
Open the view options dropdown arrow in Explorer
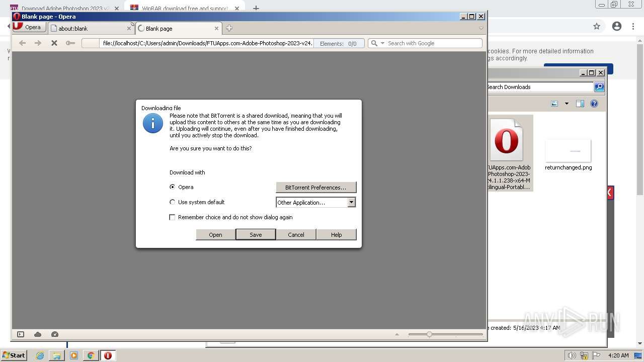567,104
